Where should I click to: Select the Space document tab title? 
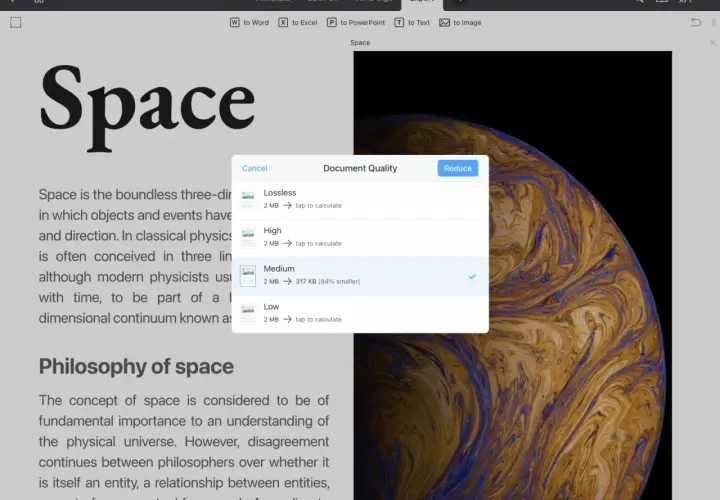pyautogui.click(x=360, y=43)
